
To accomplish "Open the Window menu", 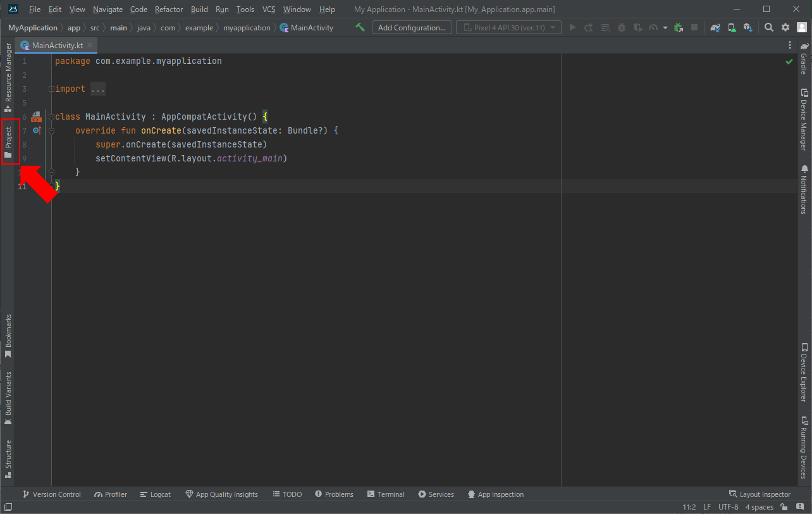I will tap(297, 9).
